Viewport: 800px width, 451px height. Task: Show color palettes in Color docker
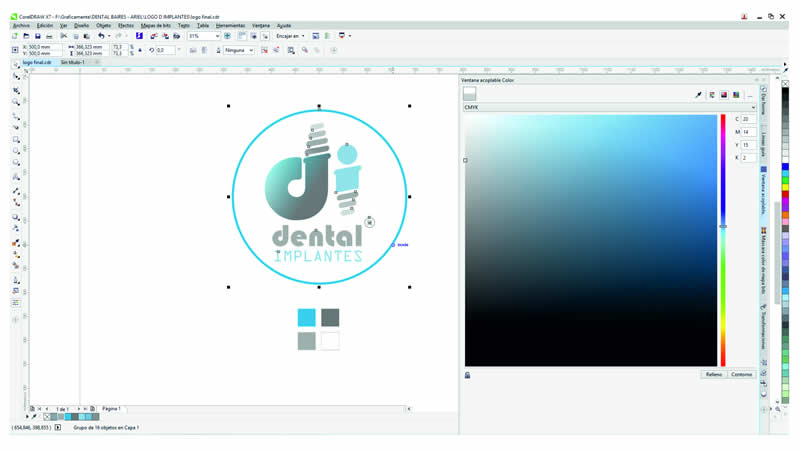736,95
